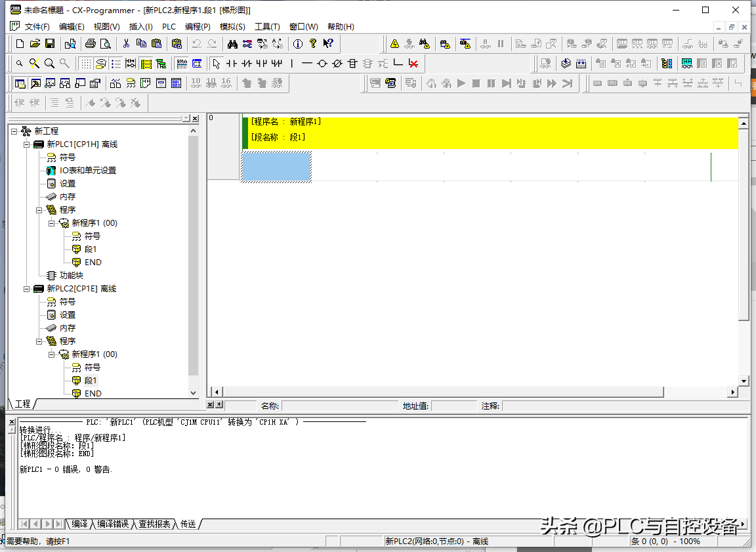This screenshot has height=552, width=756.
Task: Click the Paste icon
Action: click(x=156, y=44)
